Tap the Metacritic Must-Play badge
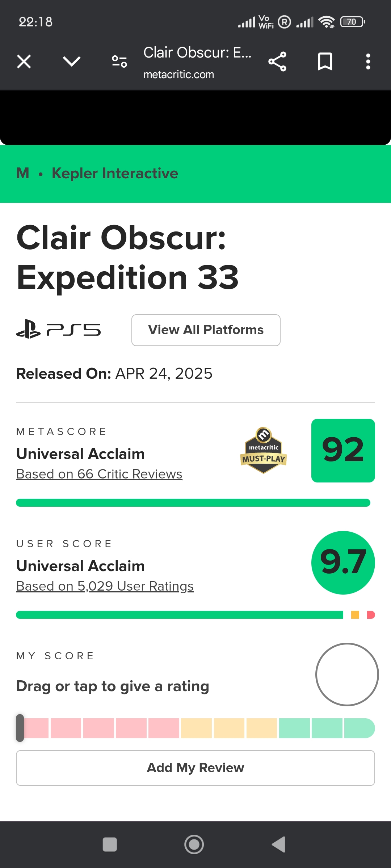The height and width of the screenshot is (868, 391). coord(264,451)
